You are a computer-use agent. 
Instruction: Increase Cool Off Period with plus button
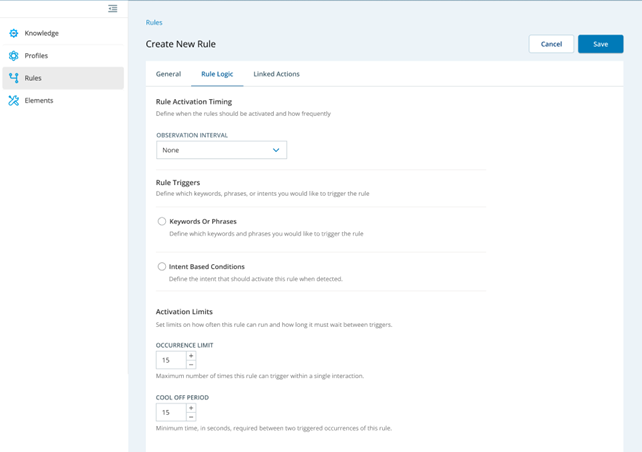coord(191,408)
